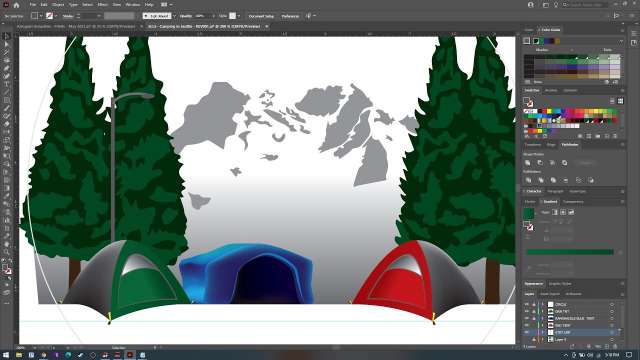Click the Crop pathfinder icon
This screenshot has height=360, width=640.
pos(566,180)
